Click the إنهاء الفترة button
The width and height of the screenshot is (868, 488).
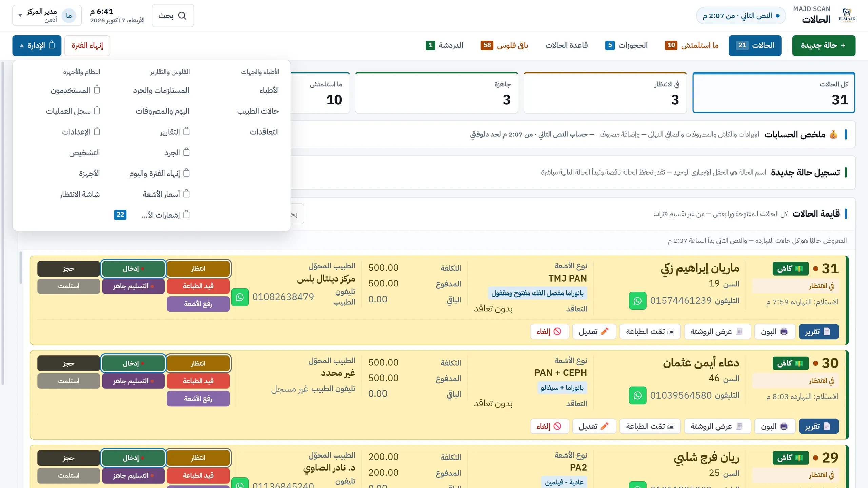87,45
